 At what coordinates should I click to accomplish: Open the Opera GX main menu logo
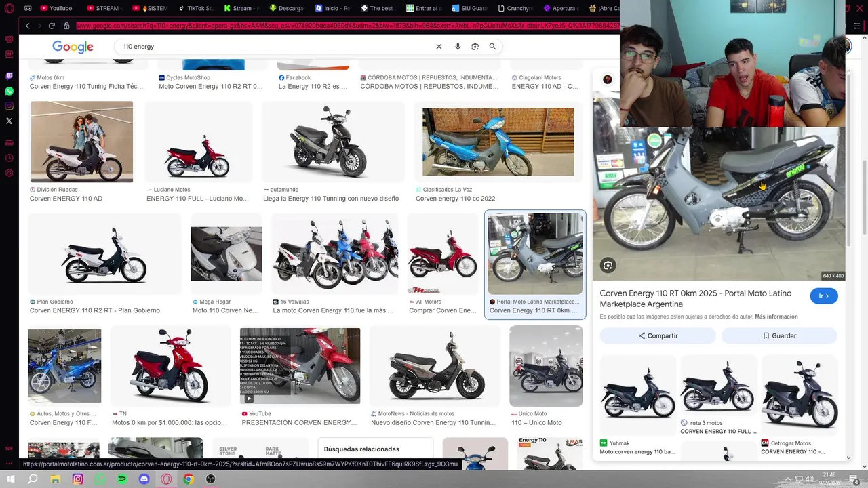[x=9, y=8]
